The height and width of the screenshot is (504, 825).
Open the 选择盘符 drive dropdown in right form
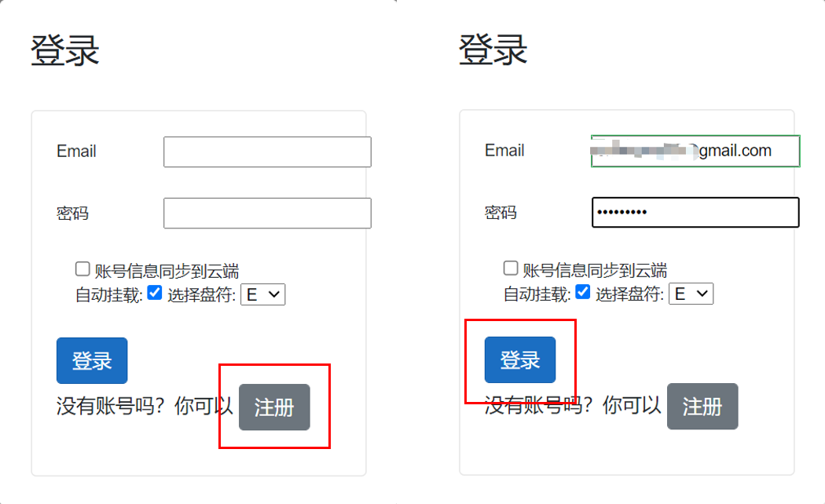tap(691, 294)
